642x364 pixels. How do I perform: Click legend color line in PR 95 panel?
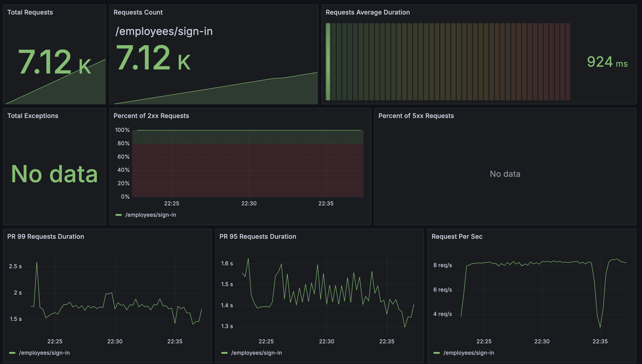point(224,353)
